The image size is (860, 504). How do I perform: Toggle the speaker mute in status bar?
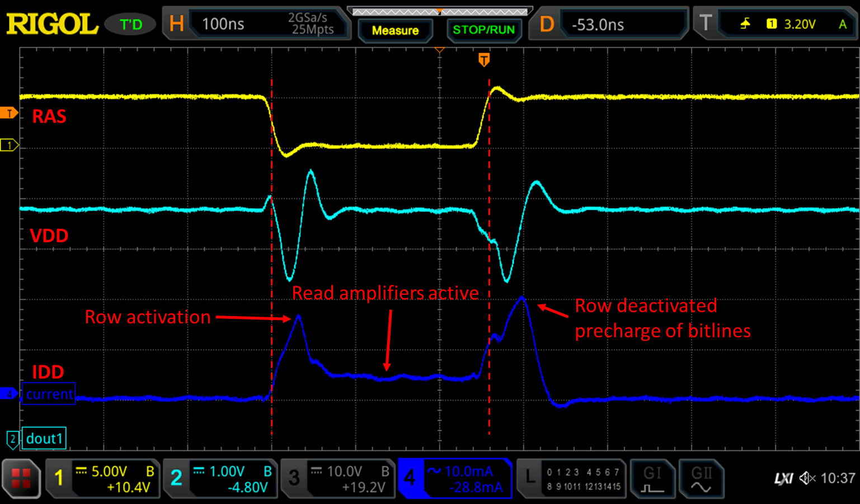coord(807,478)
